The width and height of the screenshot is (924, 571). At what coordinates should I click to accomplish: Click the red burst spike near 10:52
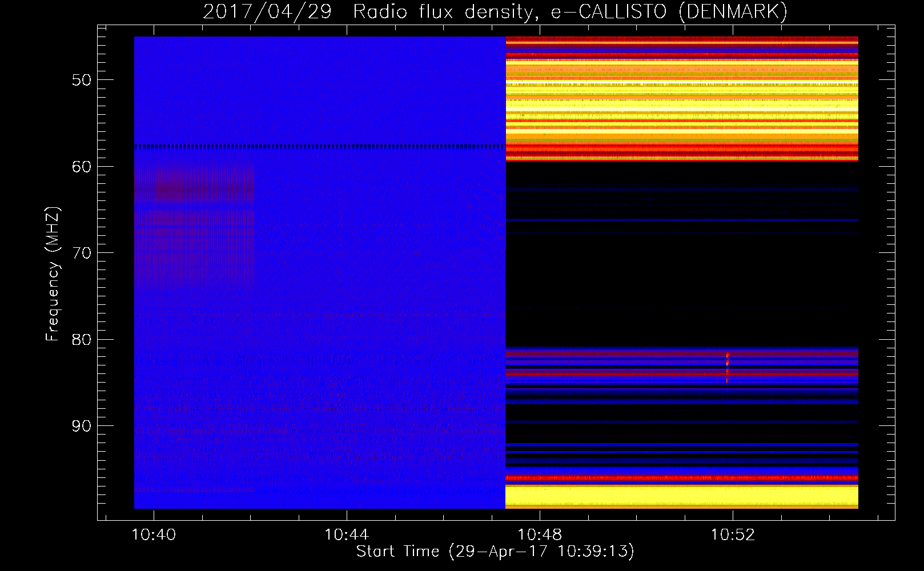727,367
